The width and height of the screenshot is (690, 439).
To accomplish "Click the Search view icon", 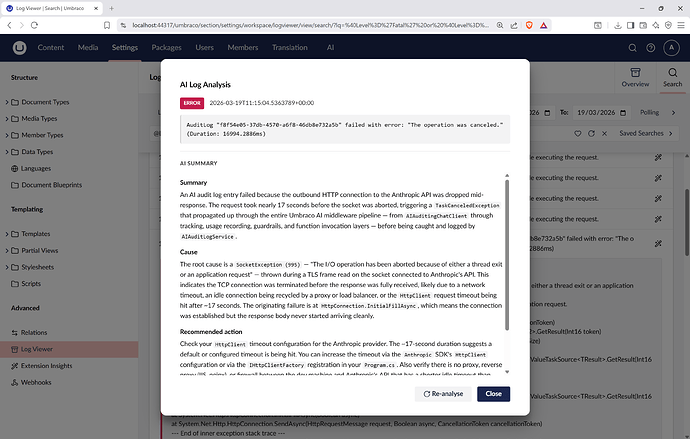I will [672, 73].
